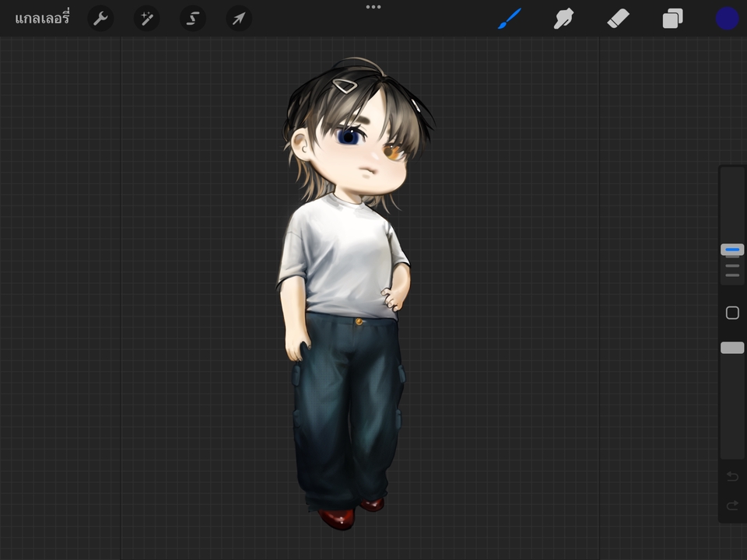Activate the Selection tool
The width and height of the screenshot is (747, 560).
coord(193,18)
